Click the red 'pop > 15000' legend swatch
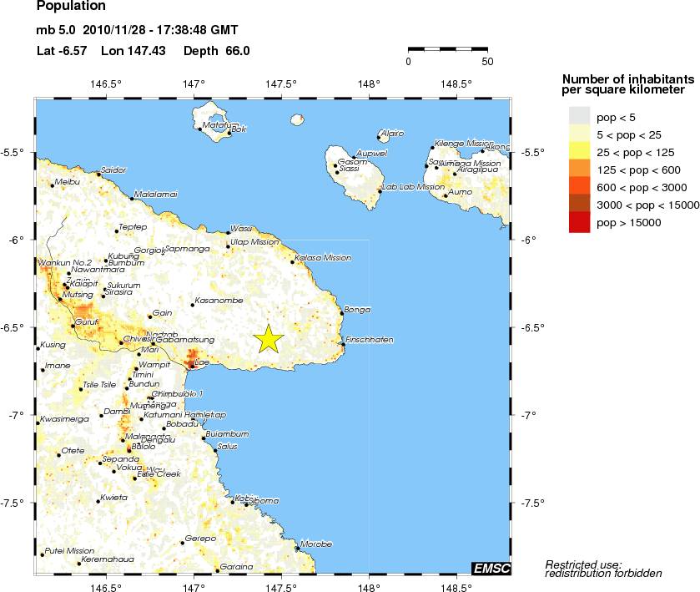 click(579, 222)
